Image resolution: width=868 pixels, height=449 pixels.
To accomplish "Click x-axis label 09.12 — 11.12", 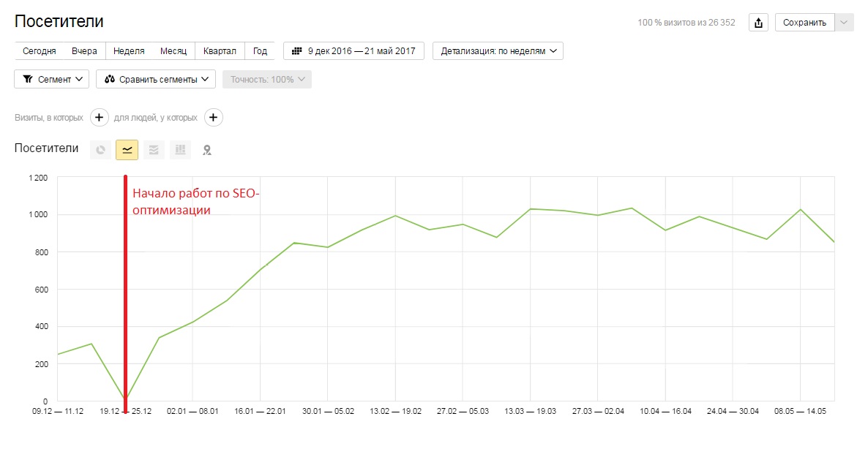I will (x=58, y=412).
